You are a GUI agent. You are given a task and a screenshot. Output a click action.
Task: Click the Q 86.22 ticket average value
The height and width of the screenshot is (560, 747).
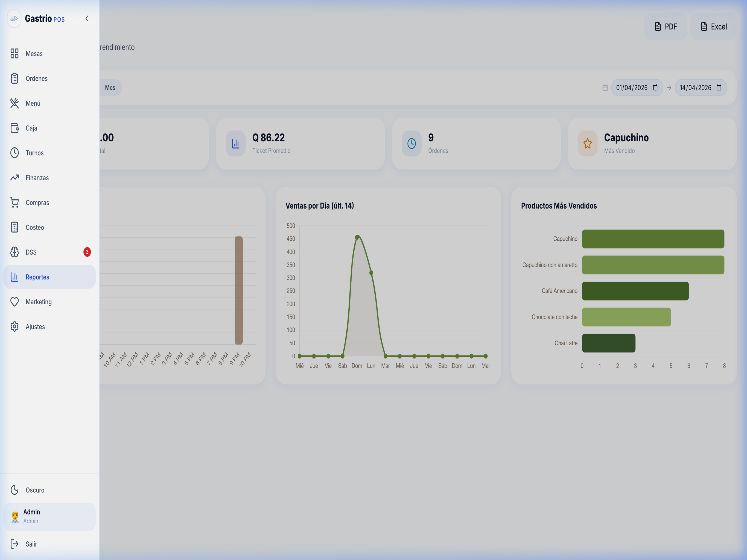click(x=269, y=138)
